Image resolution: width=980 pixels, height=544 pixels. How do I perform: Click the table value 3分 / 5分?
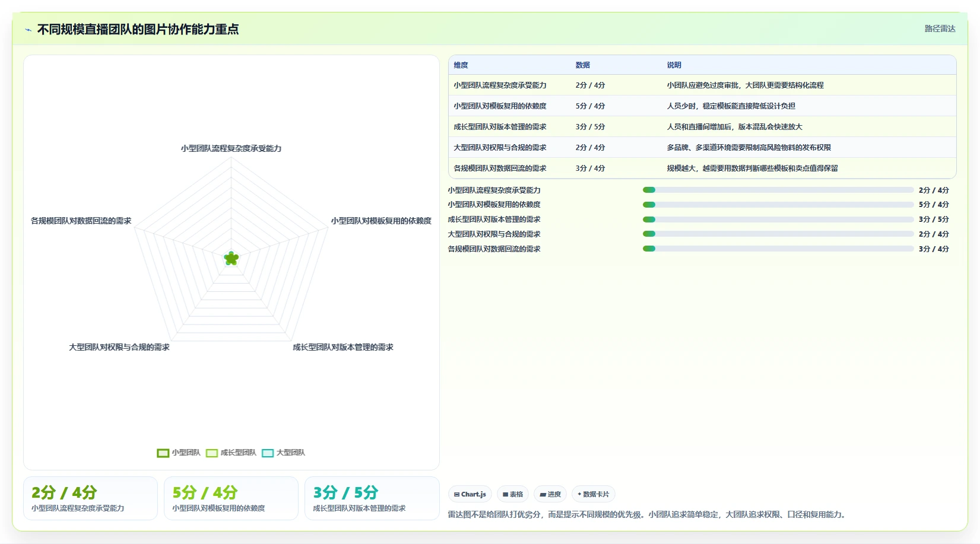tap(590, 127)
